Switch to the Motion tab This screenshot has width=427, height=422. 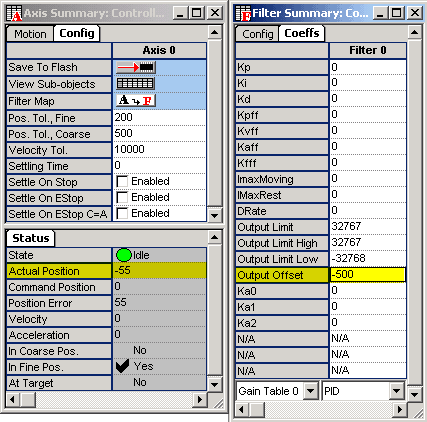tap(30, 34)
